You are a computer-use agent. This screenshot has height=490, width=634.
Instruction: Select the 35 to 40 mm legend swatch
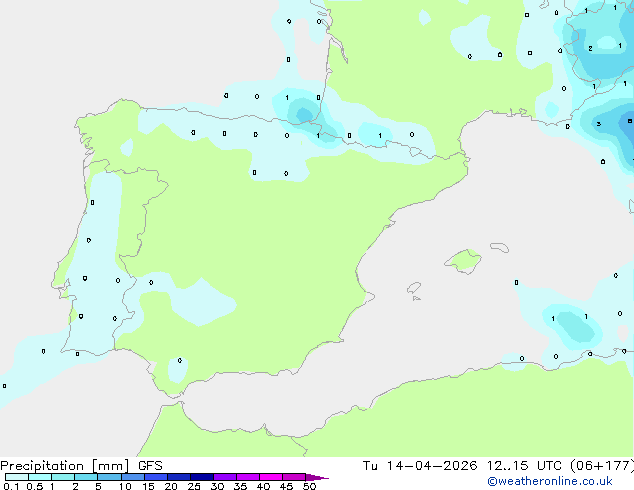pos(248,477)
